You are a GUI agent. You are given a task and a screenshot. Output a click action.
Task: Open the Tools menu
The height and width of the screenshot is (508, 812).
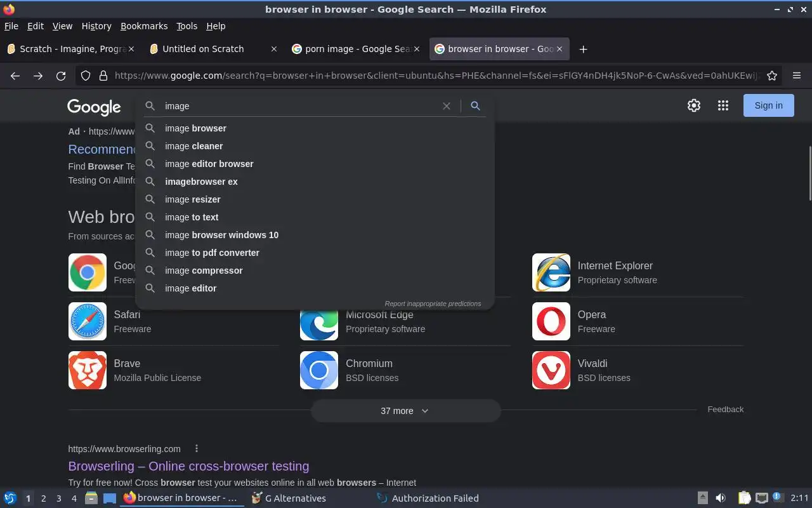pos(187,26)
